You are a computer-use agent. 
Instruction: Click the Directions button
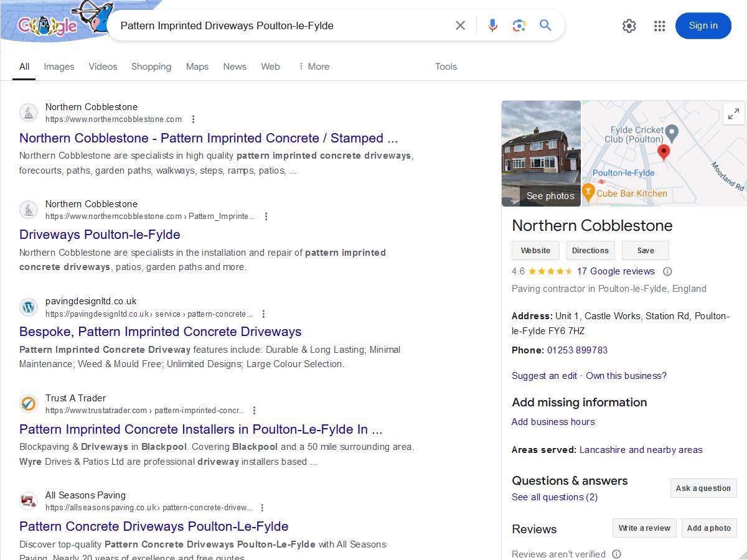coord(590,251)
